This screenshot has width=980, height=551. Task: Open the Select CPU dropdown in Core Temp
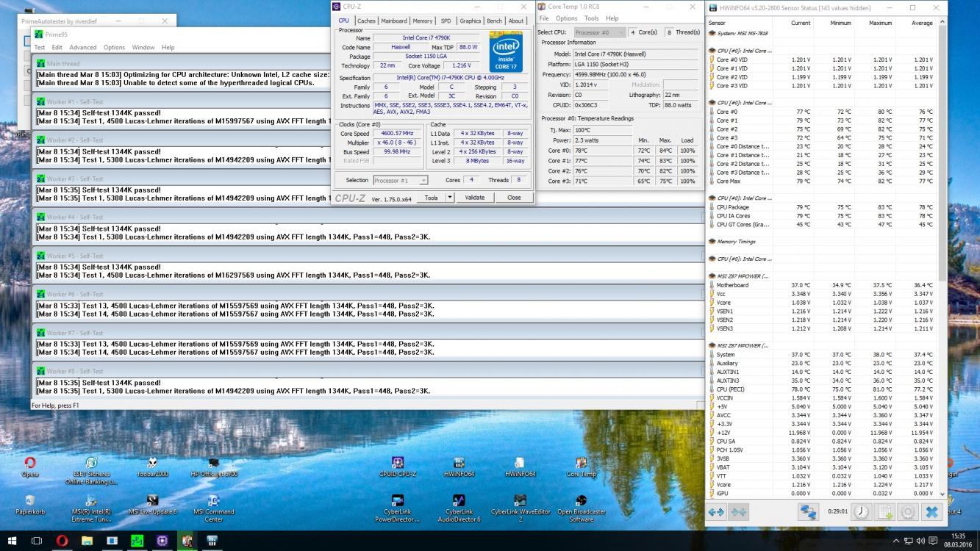[x=599, y=32]
